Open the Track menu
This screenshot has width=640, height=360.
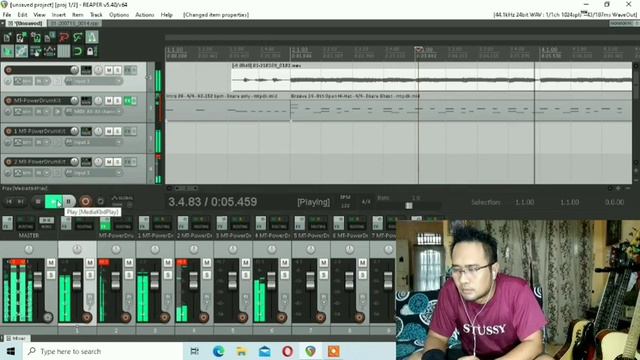click(96, 15)
